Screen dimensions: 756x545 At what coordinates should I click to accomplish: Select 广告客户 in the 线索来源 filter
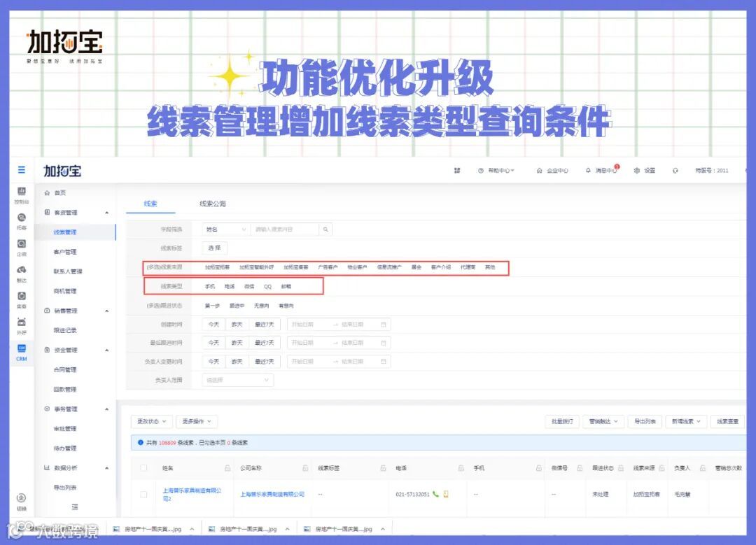click(328, 267)
